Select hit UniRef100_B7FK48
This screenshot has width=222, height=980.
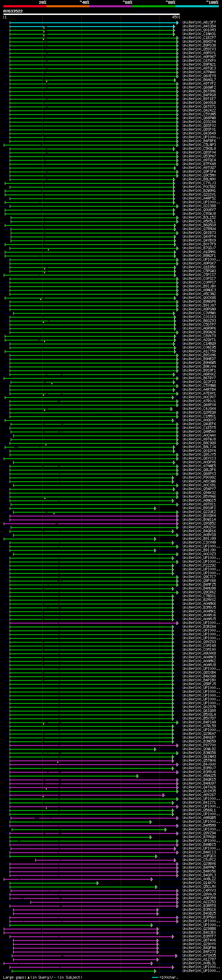coord(199,164)
